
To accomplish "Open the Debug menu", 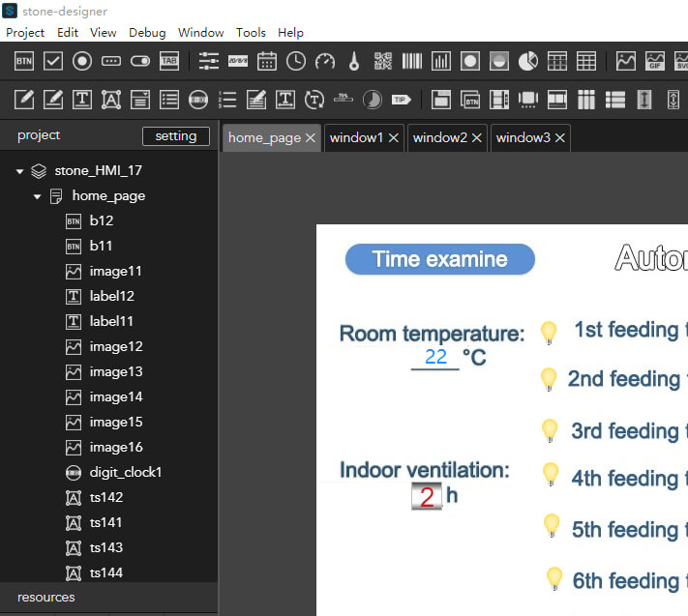I will pos(147,33).
